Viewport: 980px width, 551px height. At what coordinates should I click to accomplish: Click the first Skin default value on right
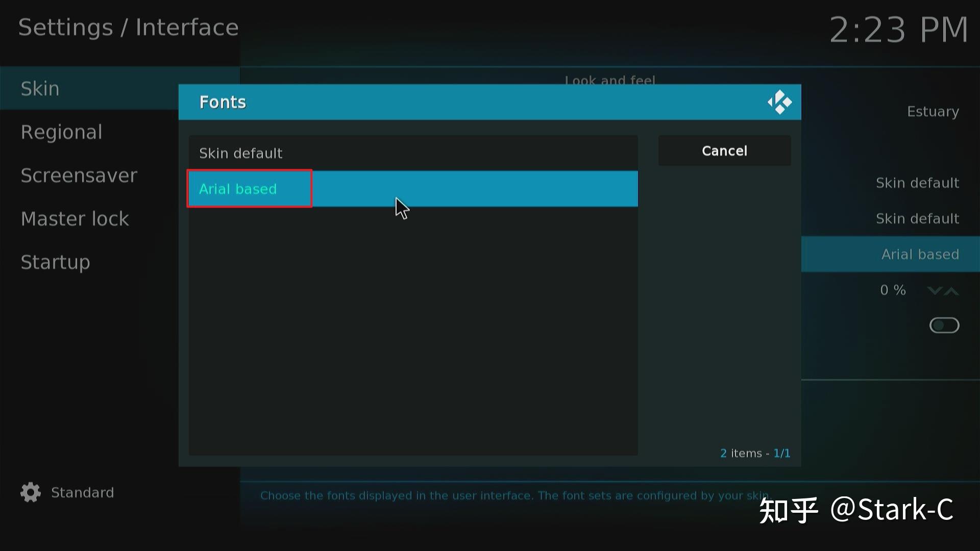click(917, 183)
